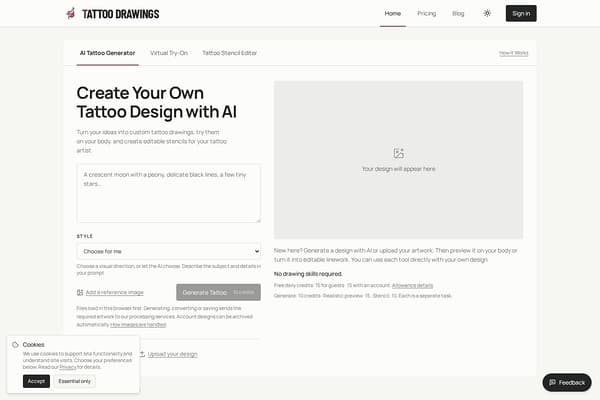
Task: Click 'Add a reference image' link
Action: [115, 292]
